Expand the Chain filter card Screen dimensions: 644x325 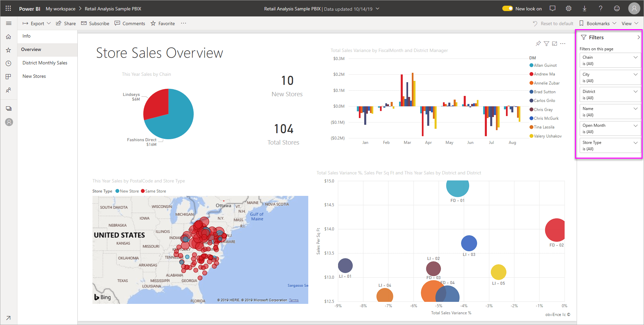(636, 57)
